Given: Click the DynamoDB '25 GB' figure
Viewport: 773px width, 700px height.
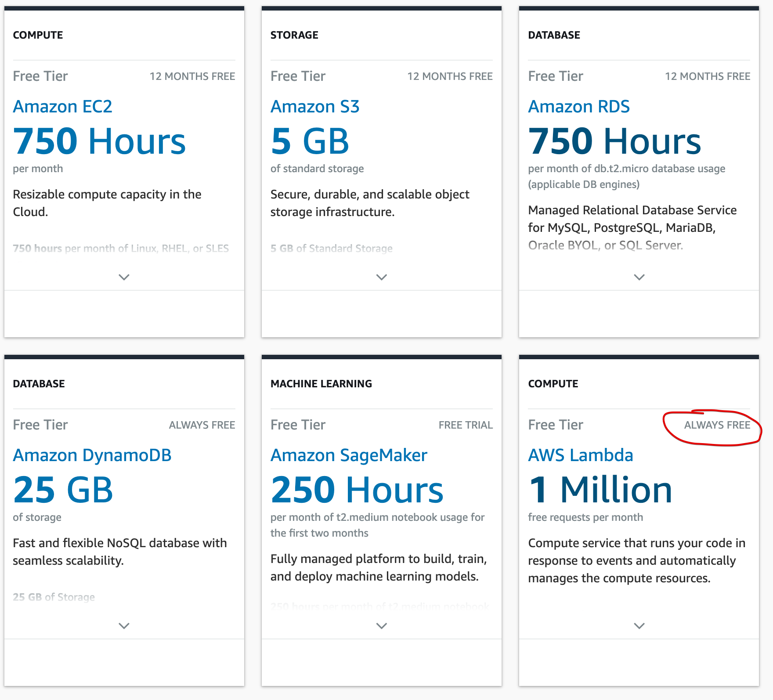Looking at the screenshot, I should click(x=63, y=490).
